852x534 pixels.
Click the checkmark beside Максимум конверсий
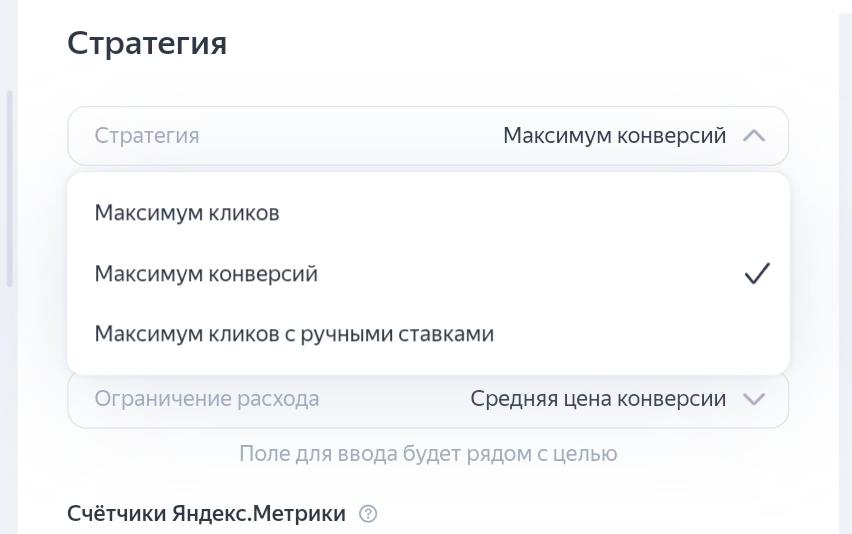(x=757, y=273)
